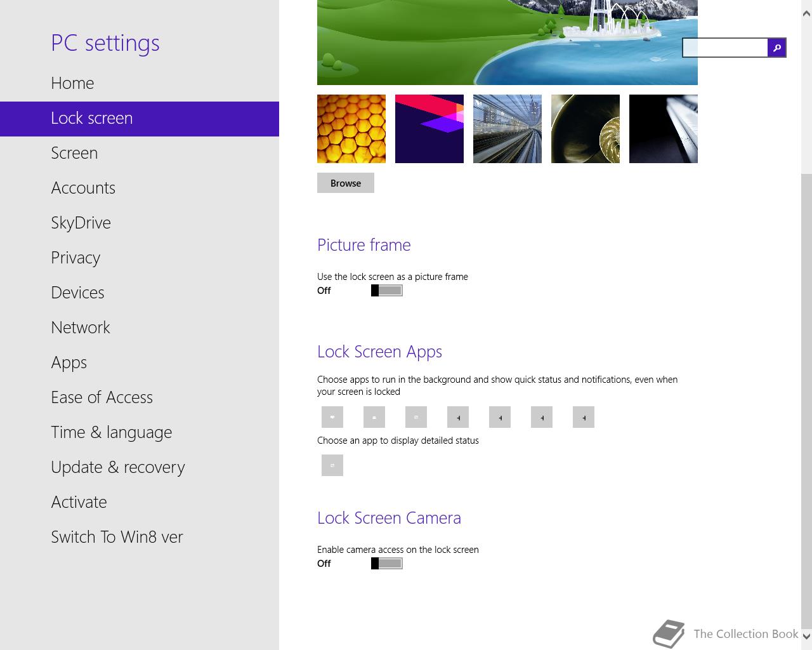Click the current lock screen preview image
The width and height of the screenshot is (812, 650).
coord(507,43)
